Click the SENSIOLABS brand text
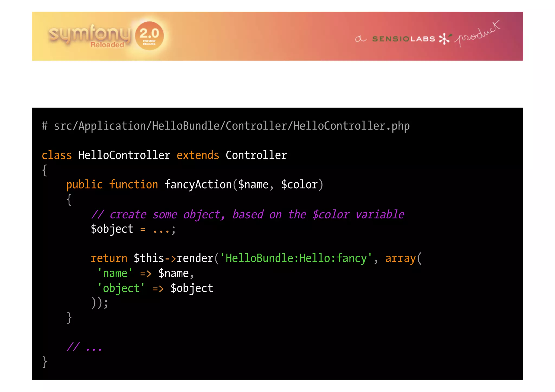 pyautogui.click(x=403, y=39)
